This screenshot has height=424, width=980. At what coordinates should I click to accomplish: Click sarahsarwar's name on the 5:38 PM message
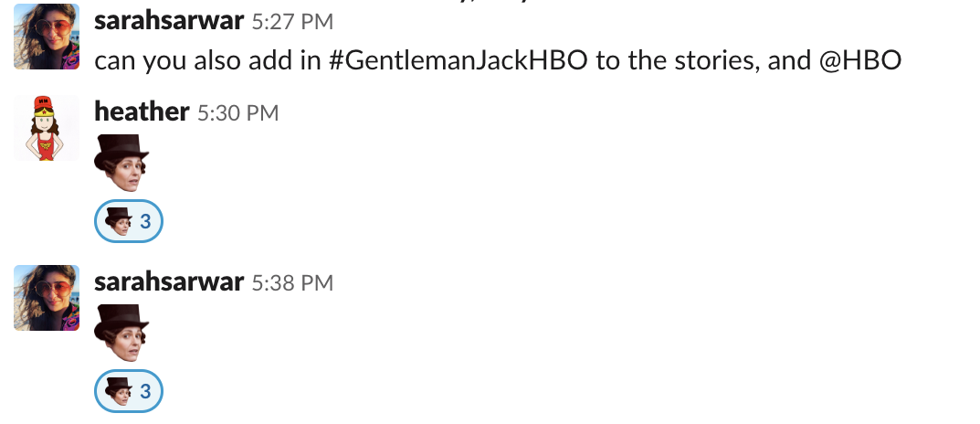[x=169, y=282]
